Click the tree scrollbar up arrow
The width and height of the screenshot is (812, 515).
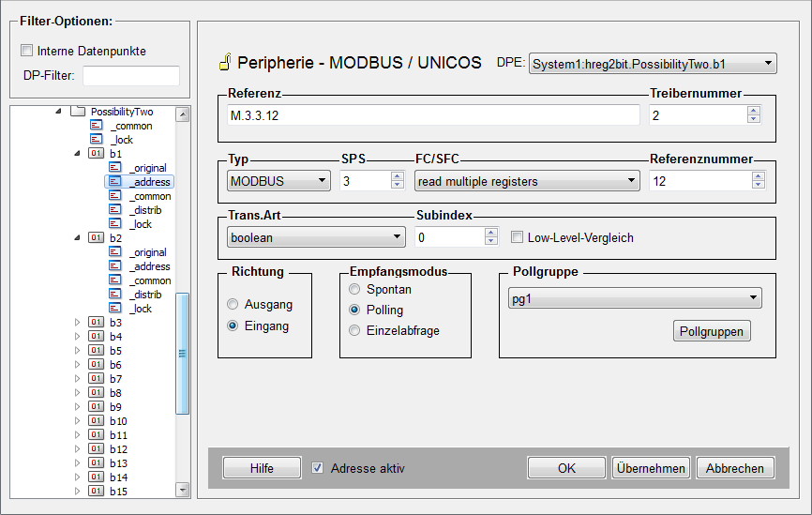(x=182, y=114)
